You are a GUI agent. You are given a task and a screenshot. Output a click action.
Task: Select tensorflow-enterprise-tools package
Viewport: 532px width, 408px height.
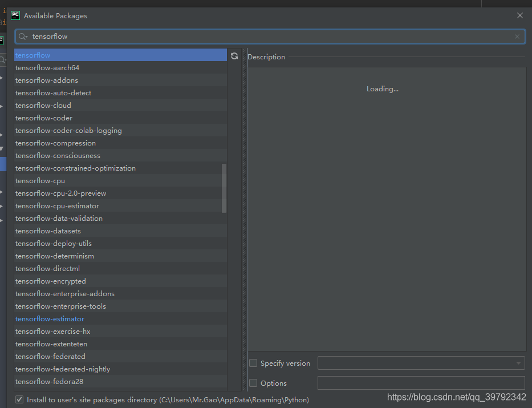(x=120, y=306)
